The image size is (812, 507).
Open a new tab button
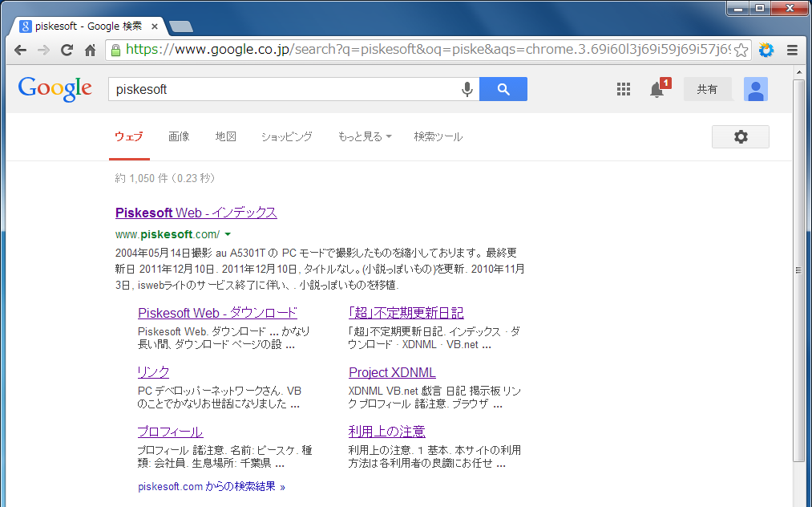(180, 26)
